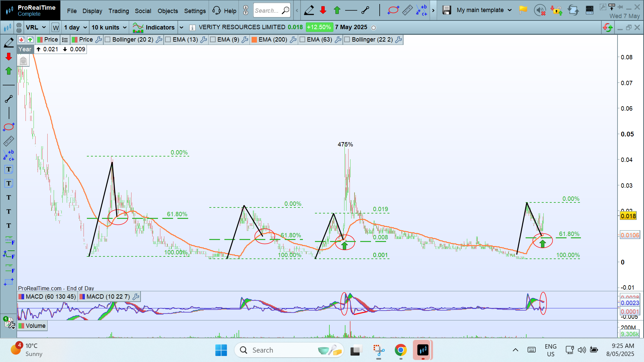Click the Help button with headset
Image resolution: width=644 pixels, height=362 pixels.
(x=224, y=11)
